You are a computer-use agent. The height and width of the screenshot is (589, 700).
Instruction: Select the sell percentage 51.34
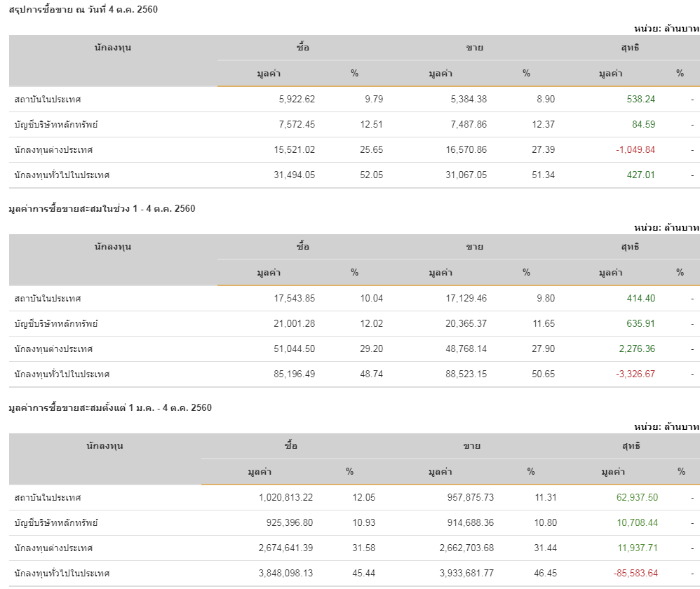543,175
